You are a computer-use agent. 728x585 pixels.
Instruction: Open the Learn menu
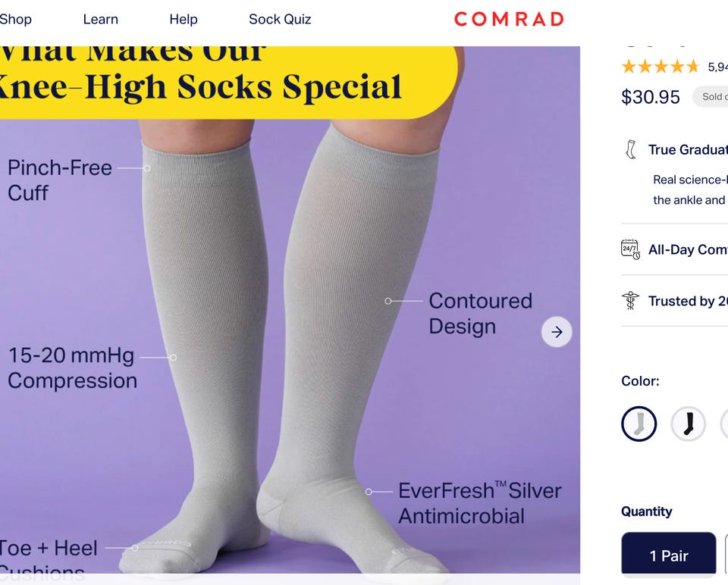(100, 20)
